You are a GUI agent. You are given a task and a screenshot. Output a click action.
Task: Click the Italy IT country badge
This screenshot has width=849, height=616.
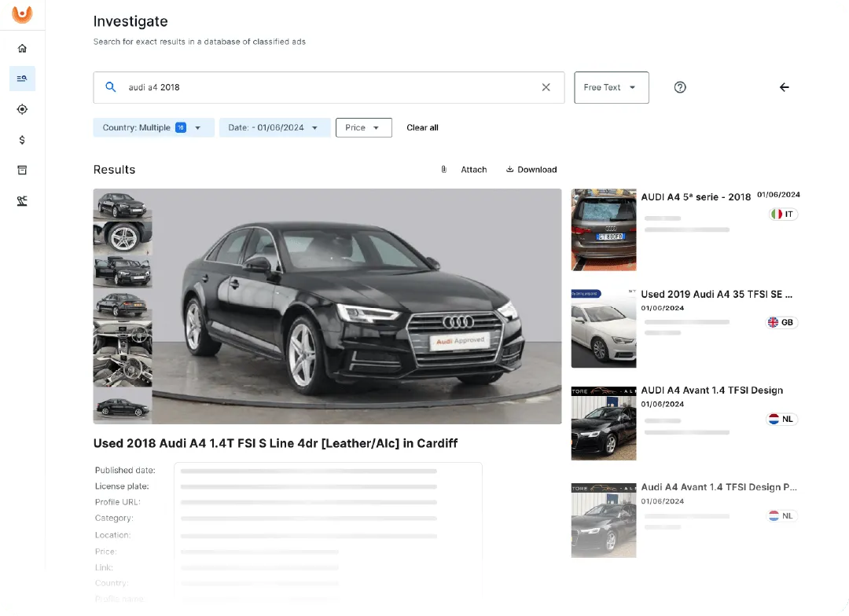click(x=783, y=214)
